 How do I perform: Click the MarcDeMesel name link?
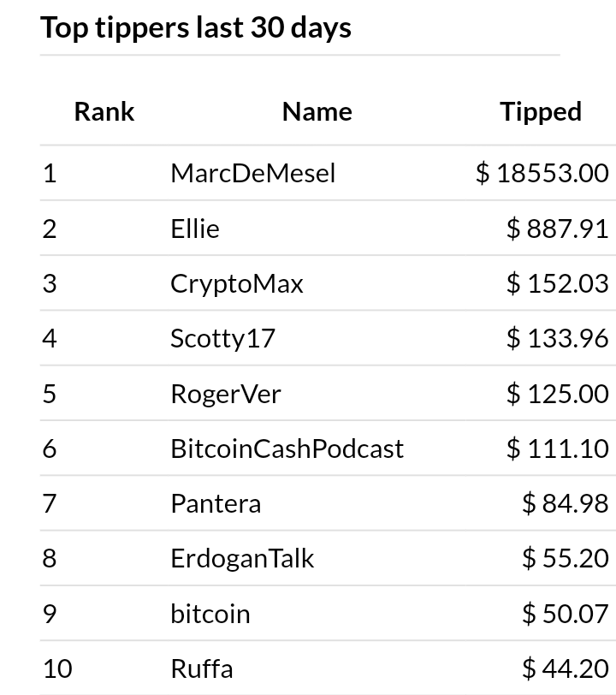coord(252,173)
